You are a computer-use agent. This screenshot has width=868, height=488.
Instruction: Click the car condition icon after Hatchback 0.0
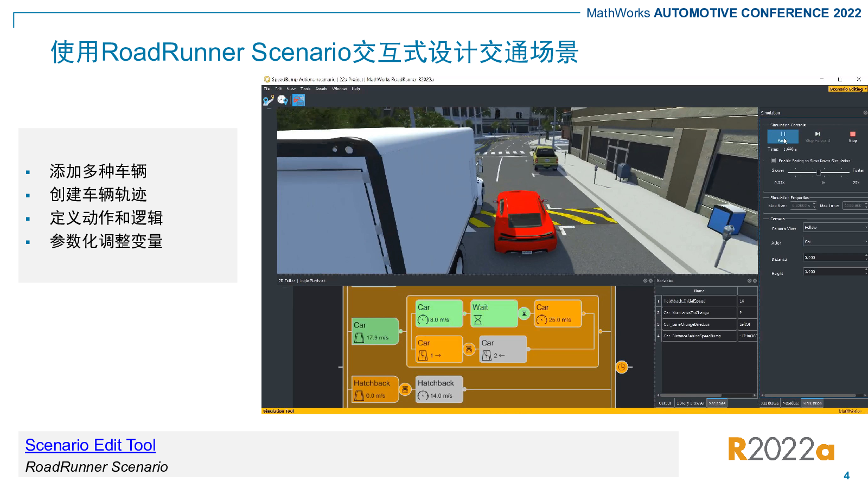(x=405, y=389)
